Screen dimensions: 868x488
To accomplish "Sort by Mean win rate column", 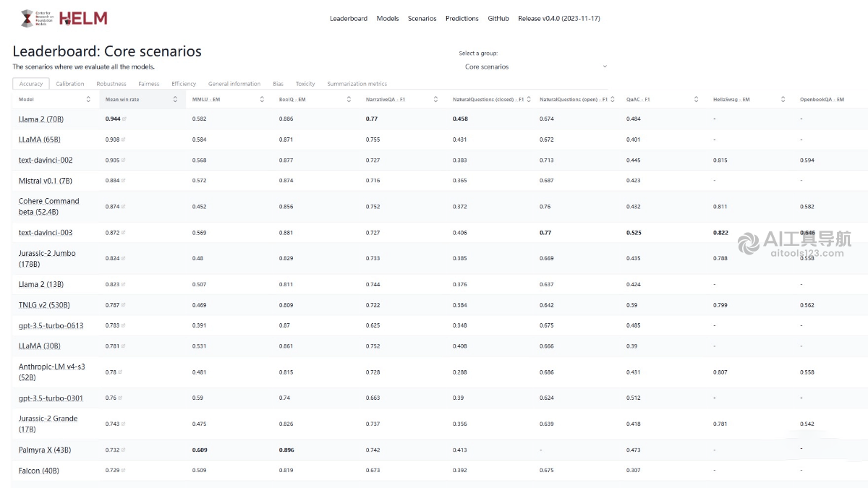I will coord(175,99).
